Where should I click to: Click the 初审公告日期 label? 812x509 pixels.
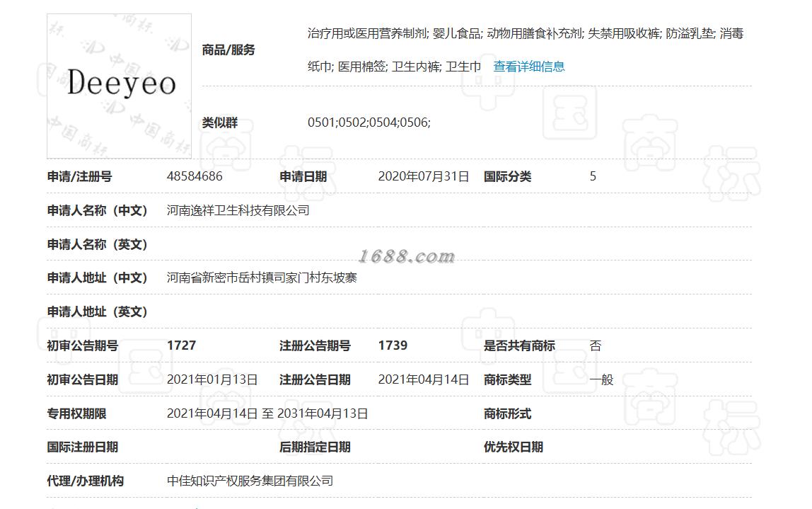pyautogui.click(x=83, y=379)
